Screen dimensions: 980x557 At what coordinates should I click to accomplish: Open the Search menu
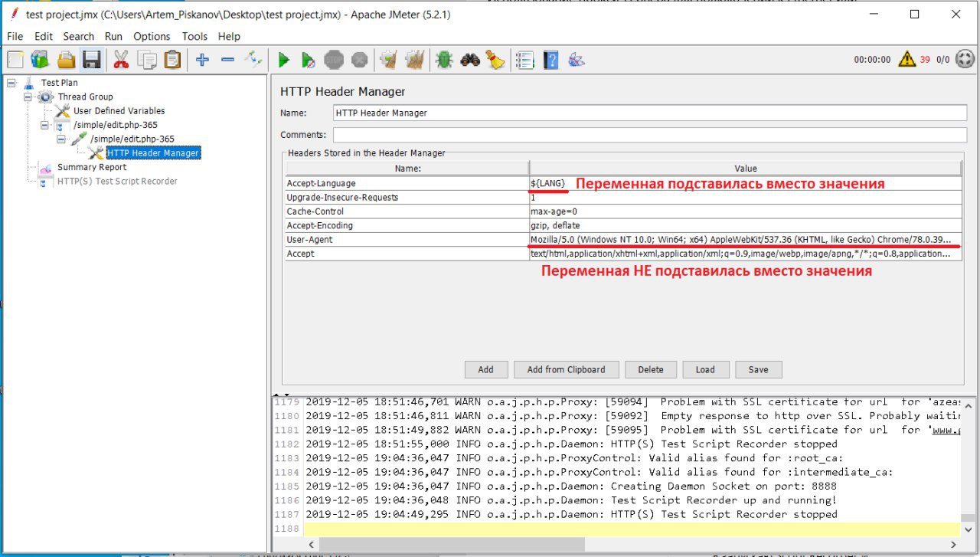click(78, 36)
